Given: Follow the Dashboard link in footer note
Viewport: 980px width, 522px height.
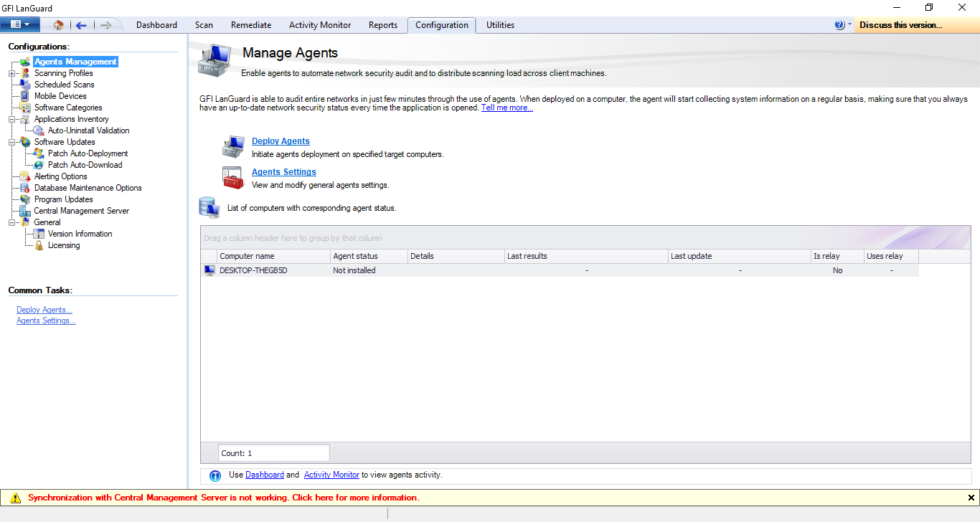Looking at the screenshot, I should [x=265, y=475].
